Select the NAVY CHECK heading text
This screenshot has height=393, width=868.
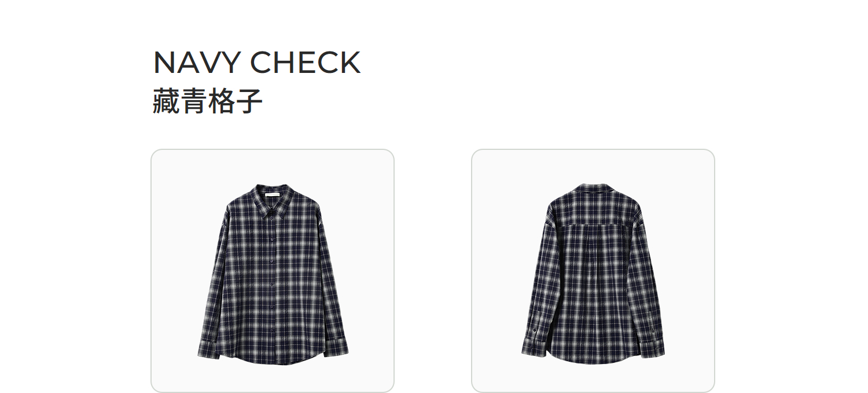[x=257, y=63]
